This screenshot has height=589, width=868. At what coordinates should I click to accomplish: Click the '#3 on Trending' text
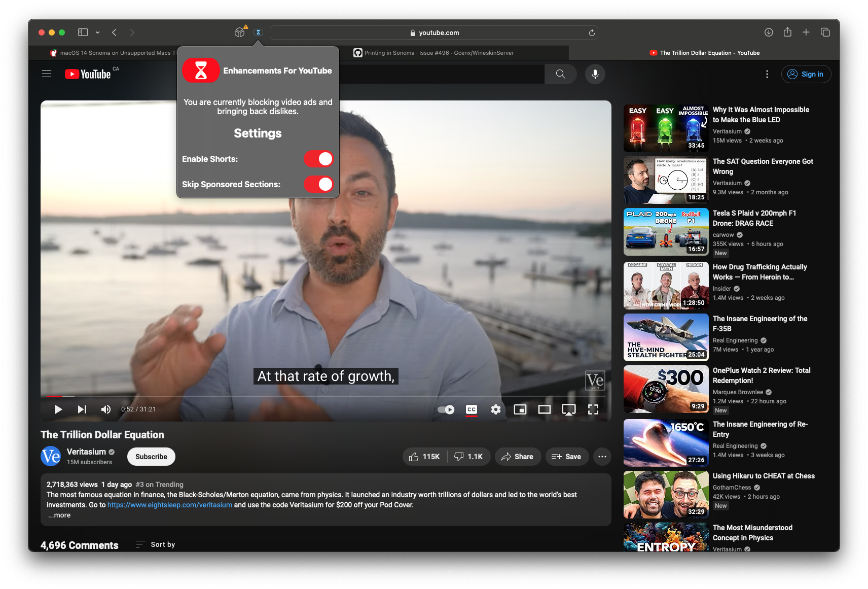(160, 484)
